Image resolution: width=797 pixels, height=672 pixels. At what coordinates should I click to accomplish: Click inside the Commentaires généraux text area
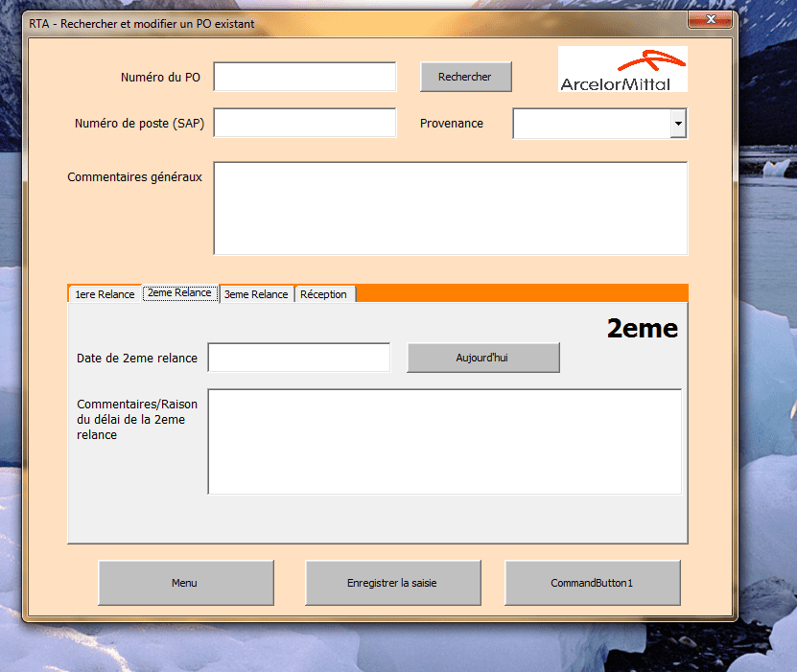click(451, 208)
